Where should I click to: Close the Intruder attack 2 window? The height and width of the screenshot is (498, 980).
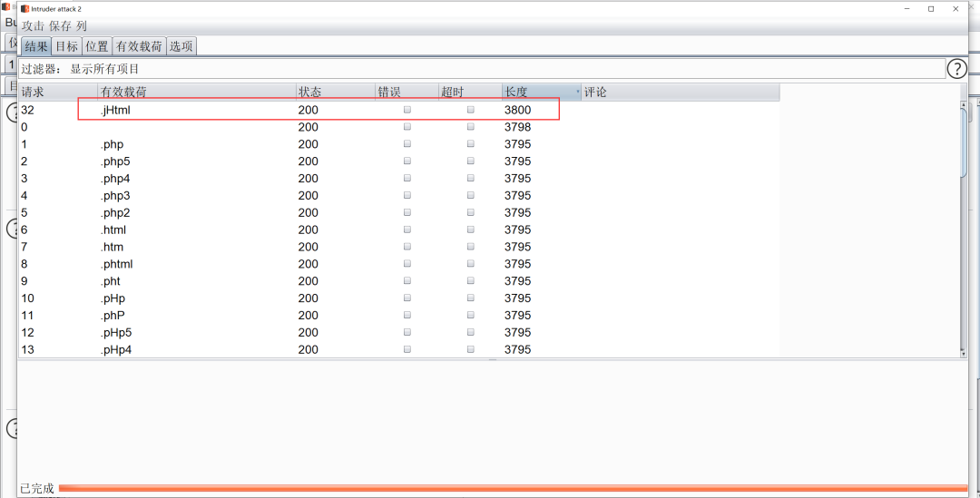click(956, 8)
